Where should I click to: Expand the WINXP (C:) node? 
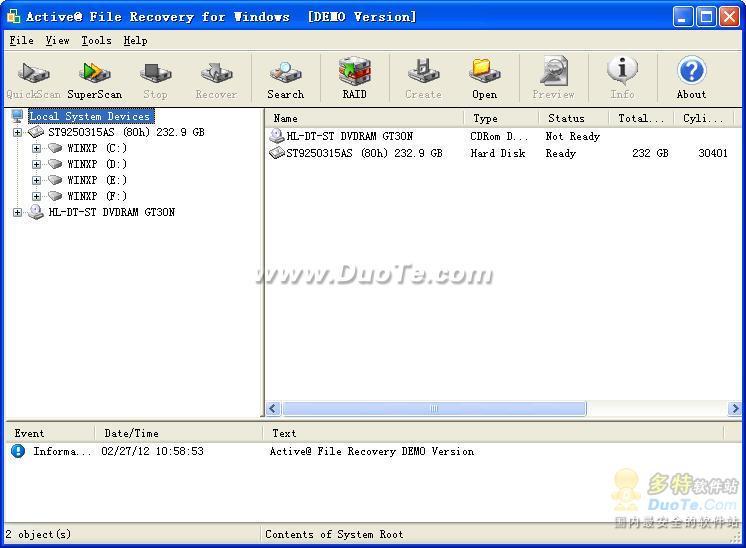[x=36, y=148]
